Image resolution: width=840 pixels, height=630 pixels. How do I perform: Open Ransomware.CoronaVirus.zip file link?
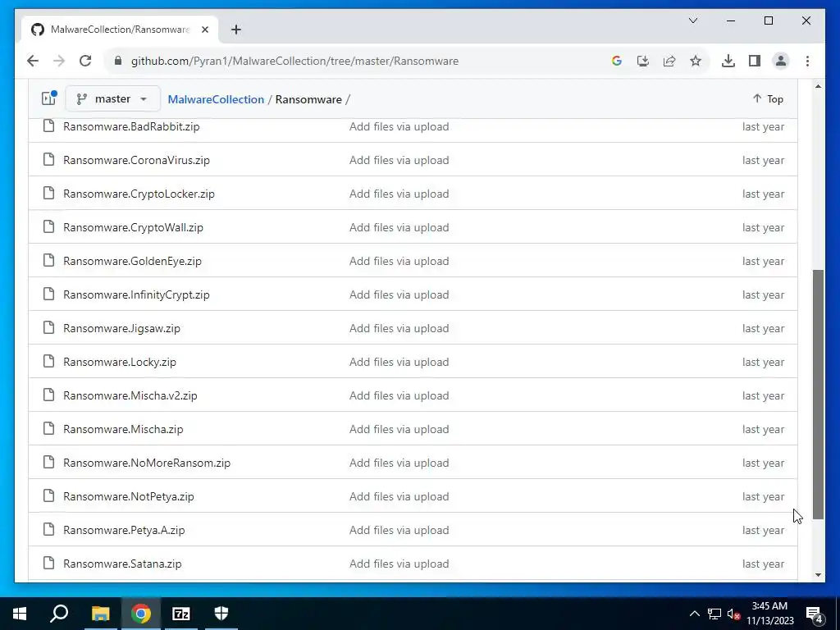[x=137, y=160]
